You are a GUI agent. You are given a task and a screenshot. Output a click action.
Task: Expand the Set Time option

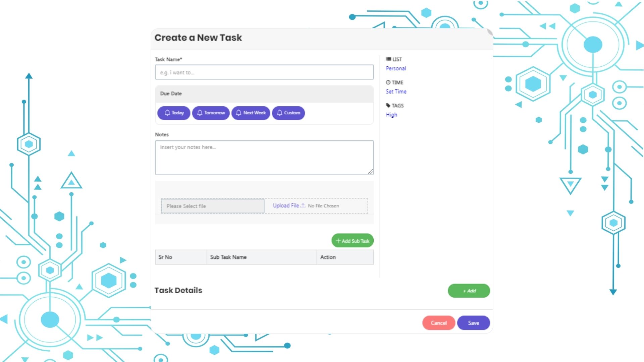coord(395,92)
